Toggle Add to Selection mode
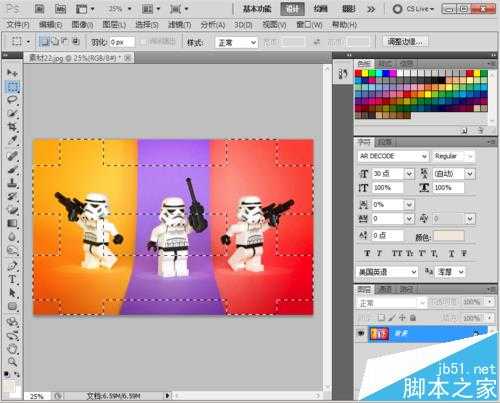This screenshot has height=403, width=500. (55, 42)
